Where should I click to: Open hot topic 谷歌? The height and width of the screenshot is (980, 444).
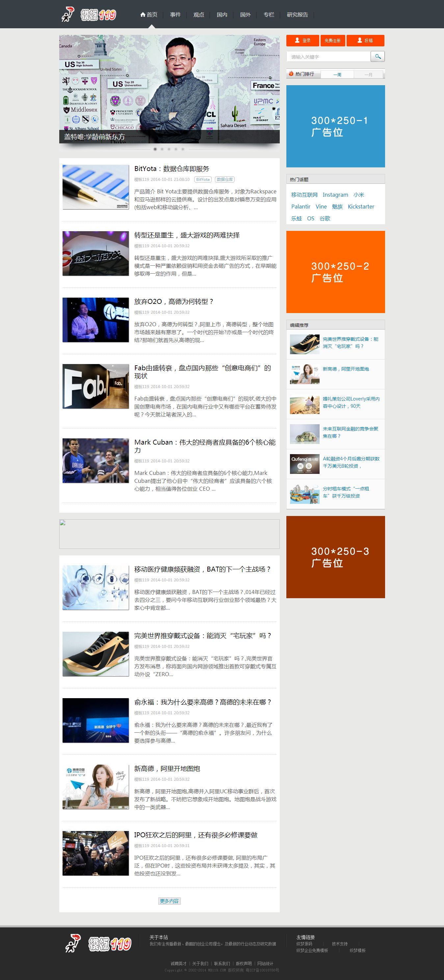[x=325, y=218]
